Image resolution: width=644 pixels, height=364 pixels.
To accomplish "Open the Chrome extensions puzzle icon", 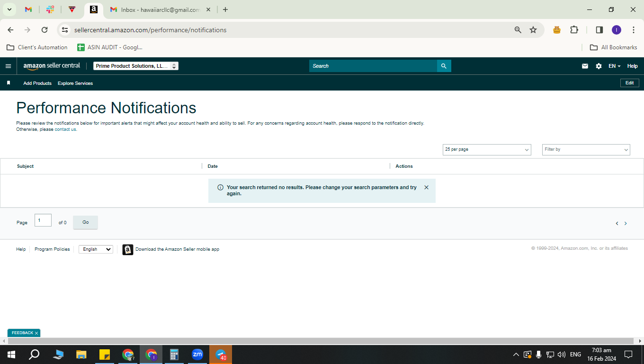I will [574, 30].
